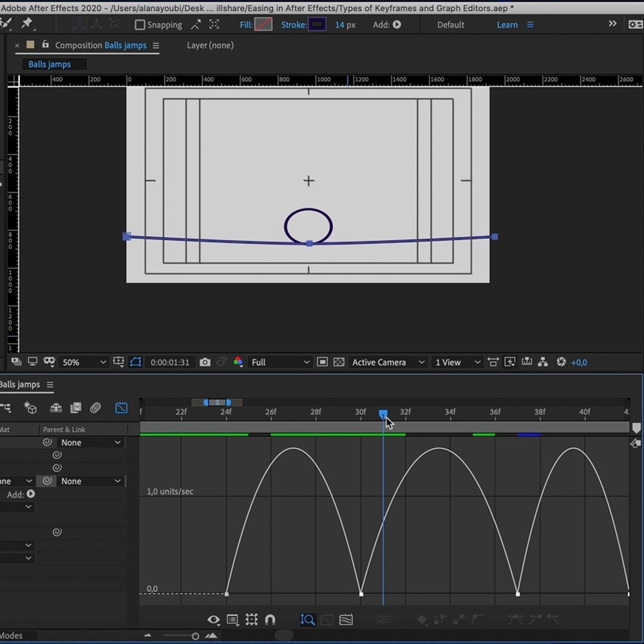Open the 50% magnification dropdown

tap(84, 363)
